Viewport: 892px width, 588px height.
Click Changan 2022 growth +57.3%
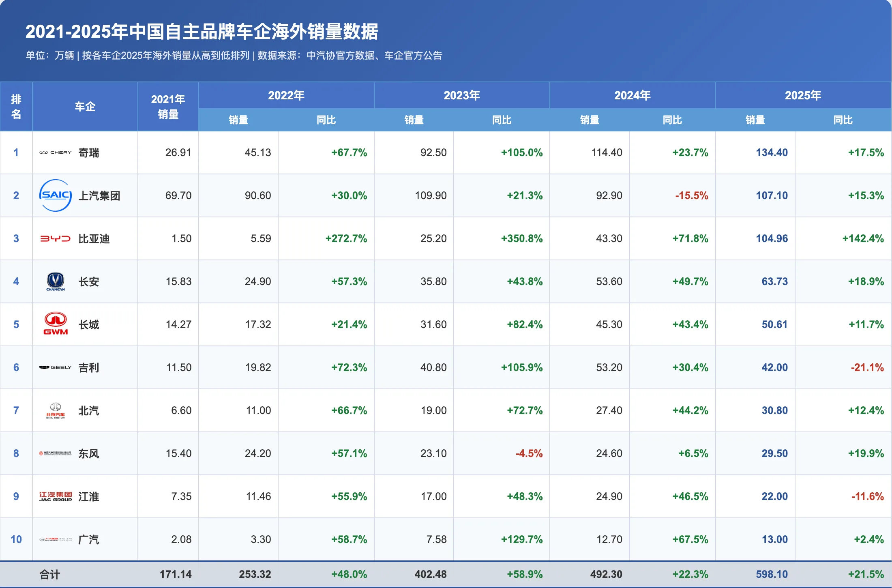[349, 281]
